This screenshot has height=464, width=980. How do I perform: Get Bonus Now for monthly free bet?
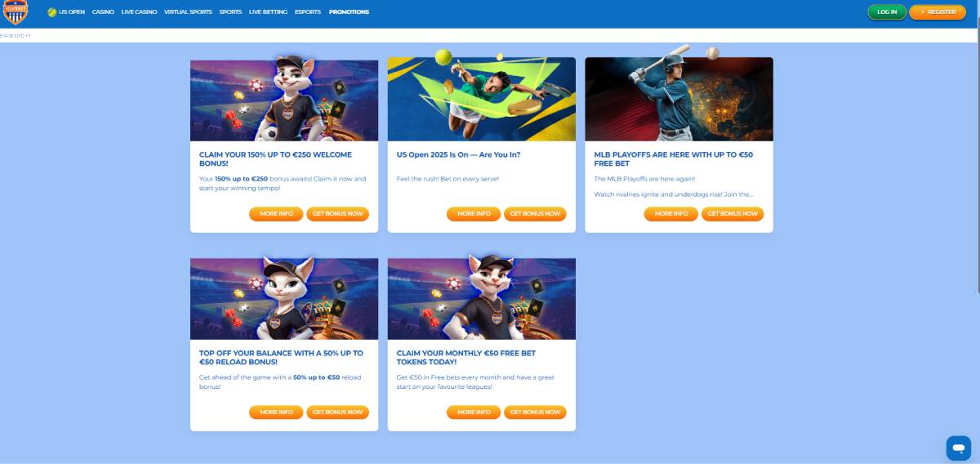(535, 413)
